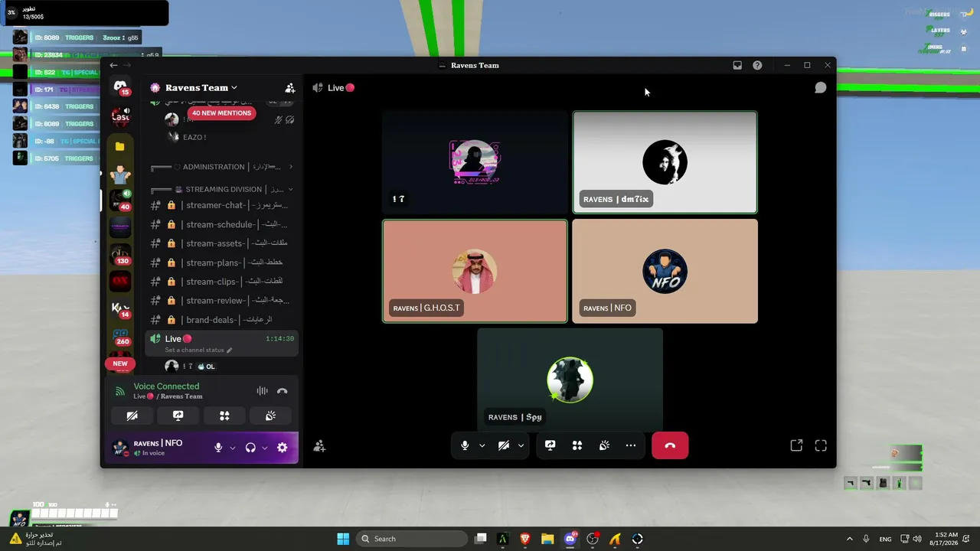Image resolution: width=980 pixels, height=551 pixels.
Task: Click the taskbar Search box
Action: (413, 539)
